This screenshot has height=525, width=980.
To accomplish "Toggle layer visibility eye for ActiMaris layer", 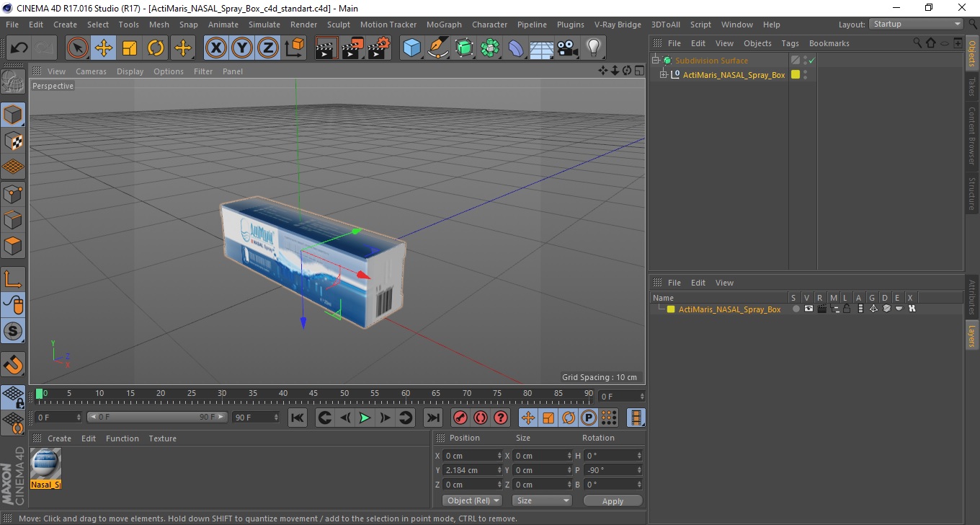I will 808,309.
